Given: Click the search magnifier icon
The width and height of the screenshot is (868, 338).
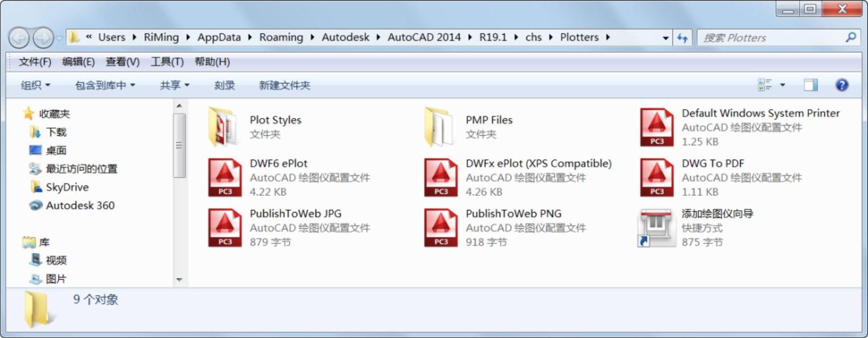Looking at the screenshot, I should 851,37.
